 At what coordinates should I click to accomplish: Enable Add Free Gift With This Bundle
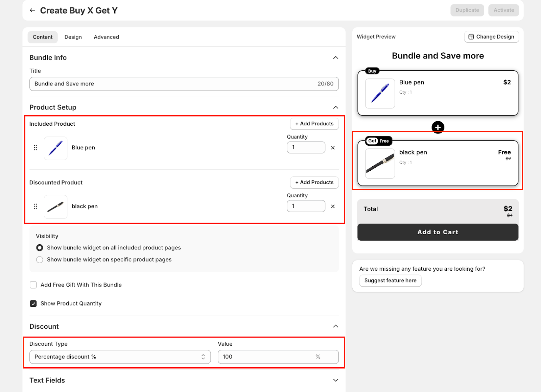click(33, 285)
